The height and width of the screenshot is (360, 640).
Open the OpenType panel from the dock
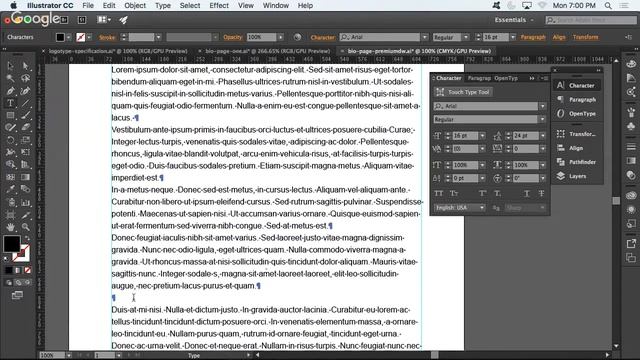click(576, 113)
